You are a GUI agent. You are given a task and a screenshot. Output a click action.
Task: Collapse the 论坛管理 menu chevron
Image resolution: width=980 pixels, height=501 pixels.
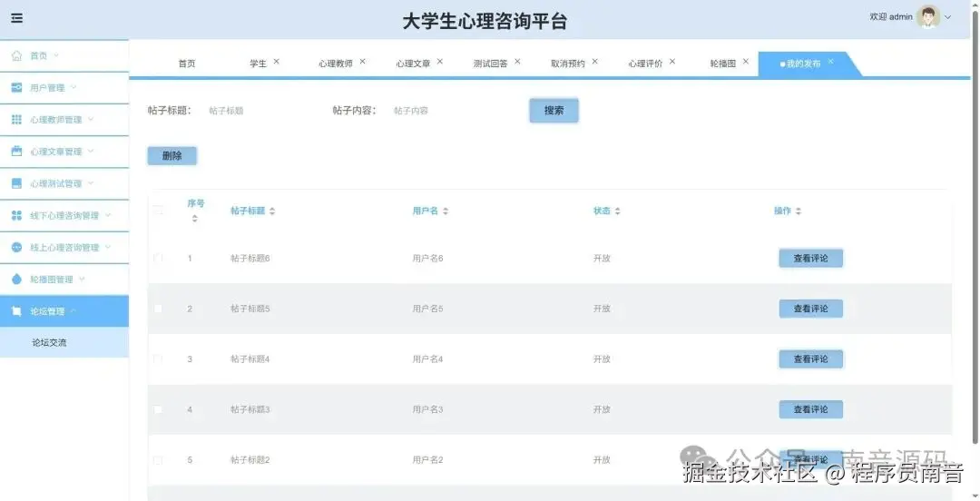click(73, 311)
